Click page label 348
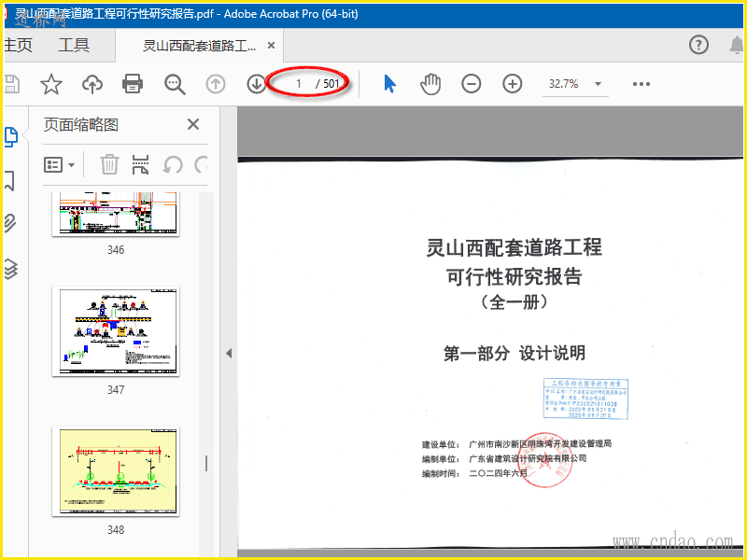Image resolution: width=747 pixels, height=560 pixels. (116, 530)
